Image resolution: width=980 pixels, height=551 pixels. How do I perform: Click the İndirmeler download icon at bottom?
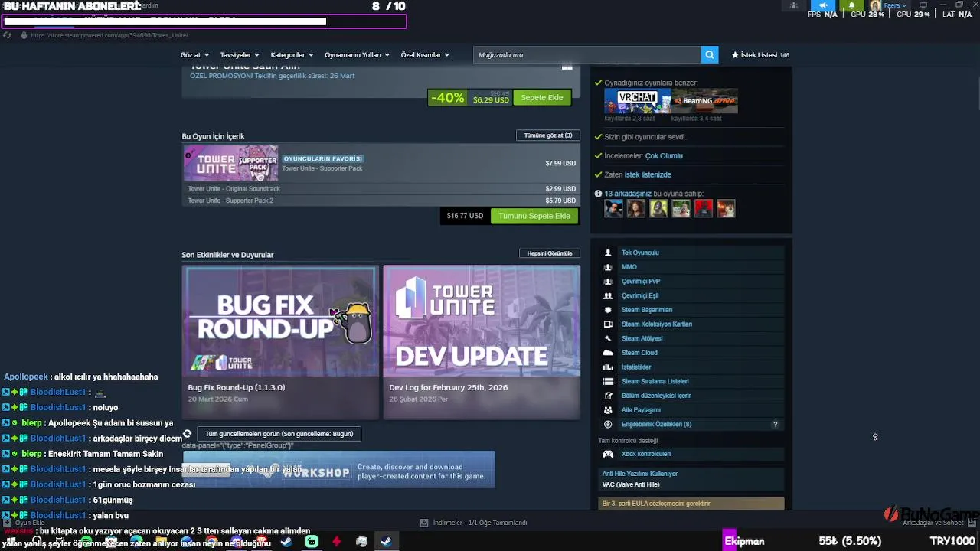pyautogui.click(x=424, y=523)
